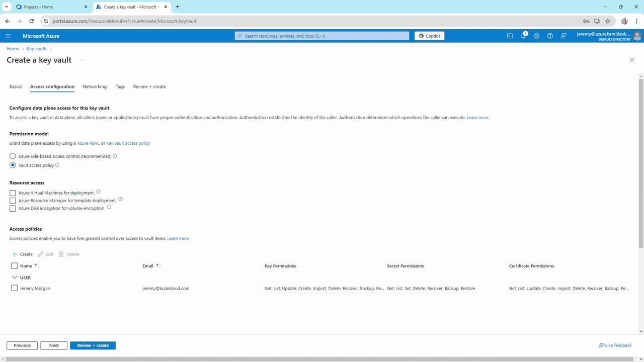Open the Feedback icon in top bar
This screenshot has width=644, height=362.
563,36
